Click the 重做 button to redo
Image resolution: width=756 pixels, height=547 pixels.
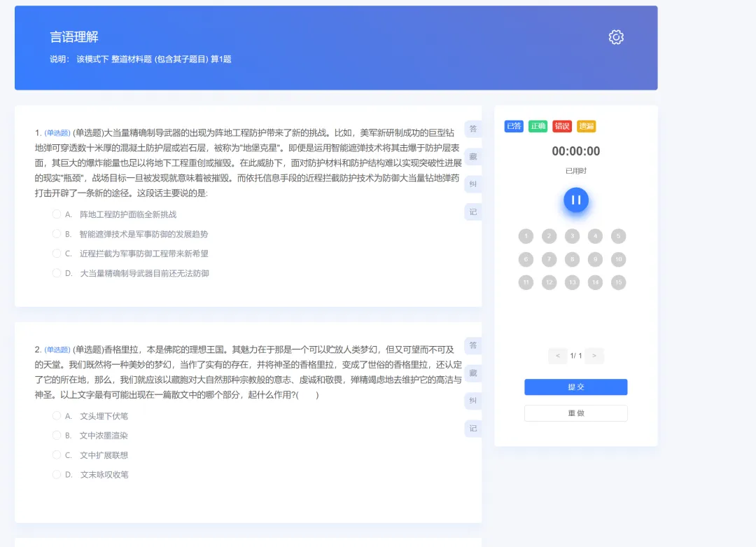click(x=575, y=413)
